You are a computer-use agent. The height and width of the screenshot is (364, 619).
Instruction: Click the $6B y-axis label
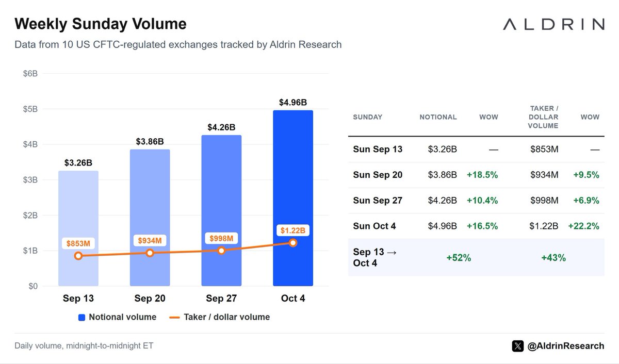(30, 74)
